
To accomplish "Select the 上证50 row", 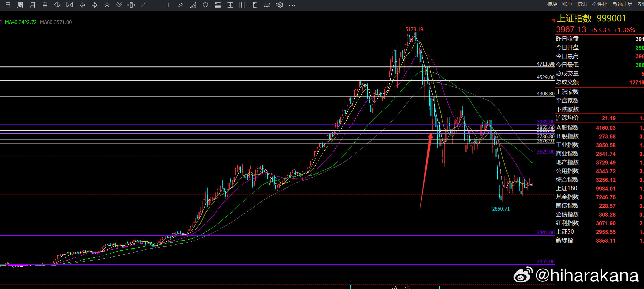I will tap(600, 232).
